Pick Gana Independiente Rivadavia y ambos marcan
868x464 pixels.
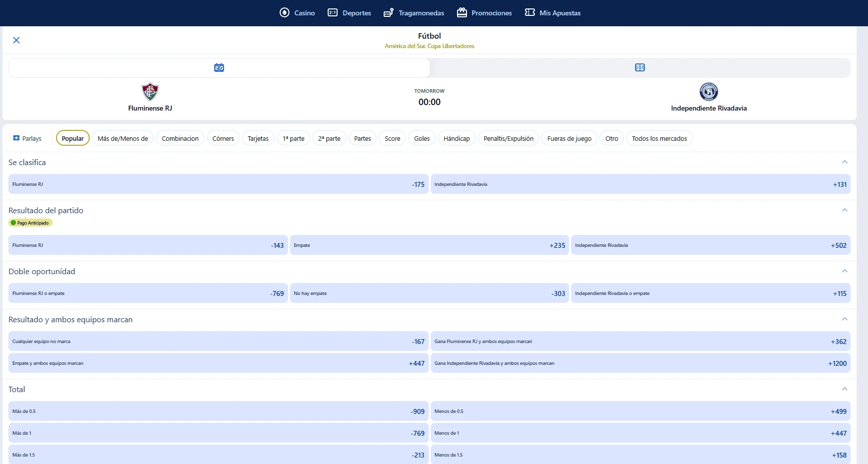[x=640, y=363]
